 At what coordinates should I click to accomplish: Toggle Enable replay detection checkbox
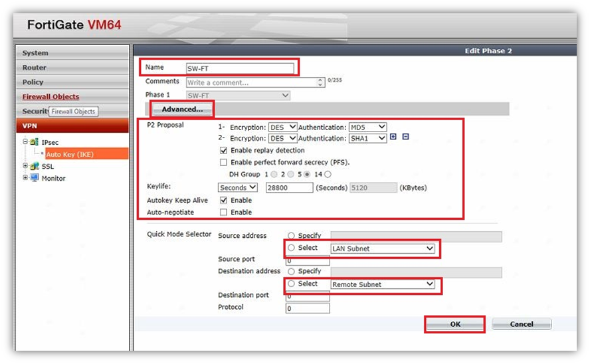click(x=223, y=150)
